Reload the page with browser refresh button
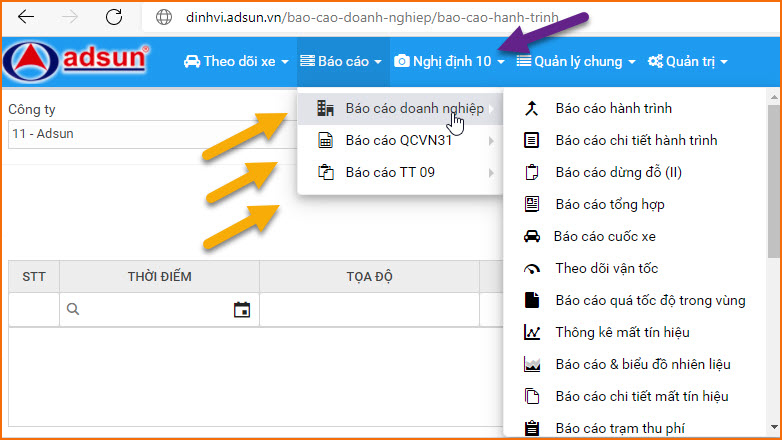 coord(114,17)
